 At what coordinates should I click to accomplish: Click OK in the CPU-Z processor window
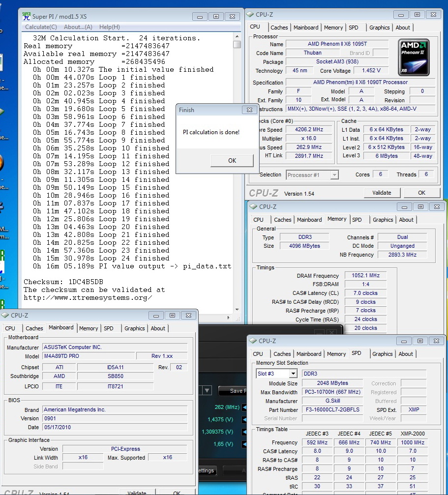[x=422, y=193]
